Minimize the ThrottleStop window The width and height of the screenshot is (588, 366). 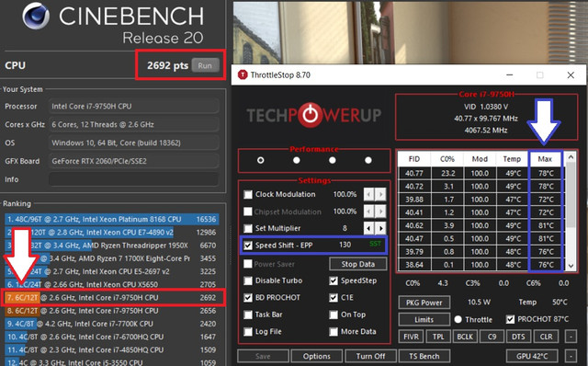(x=509, y=74)
